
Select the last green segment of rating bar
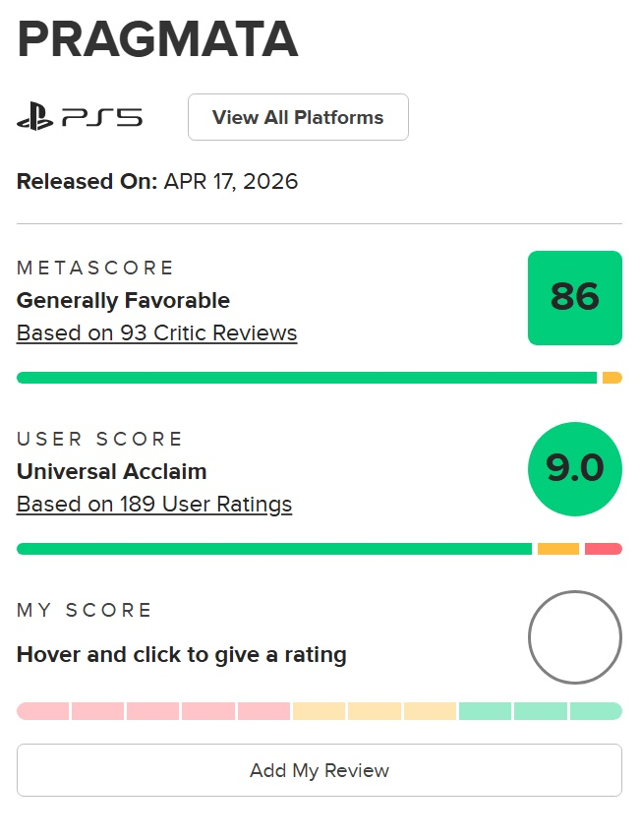click(x=596, y=711)
